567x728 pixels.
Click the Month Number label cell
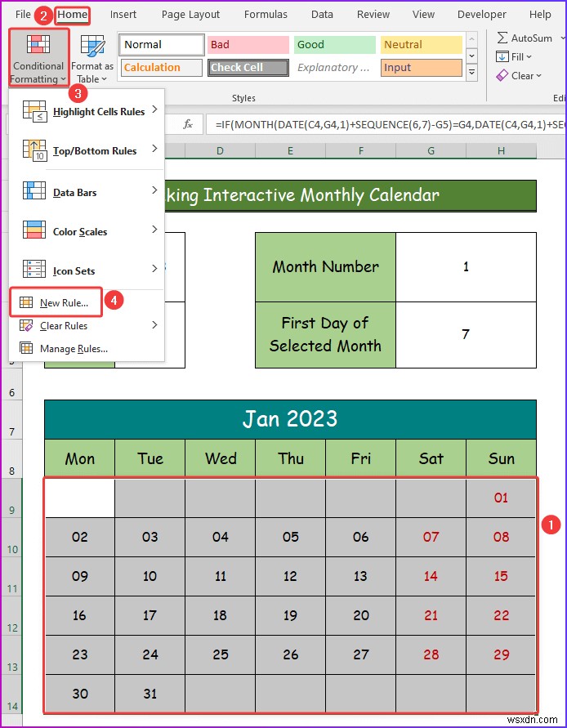pyautogui.click(x=325, y=267)
